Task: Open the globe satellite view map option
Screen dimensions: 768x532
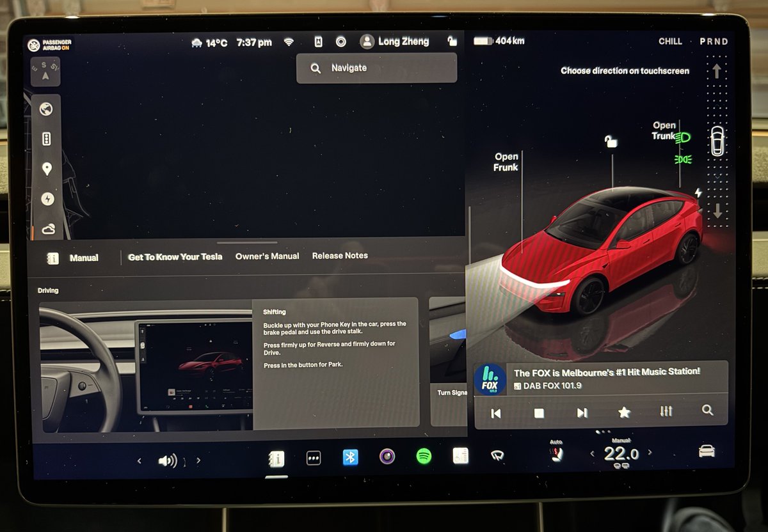Action: pyautogui.click(x=46, y=109)
